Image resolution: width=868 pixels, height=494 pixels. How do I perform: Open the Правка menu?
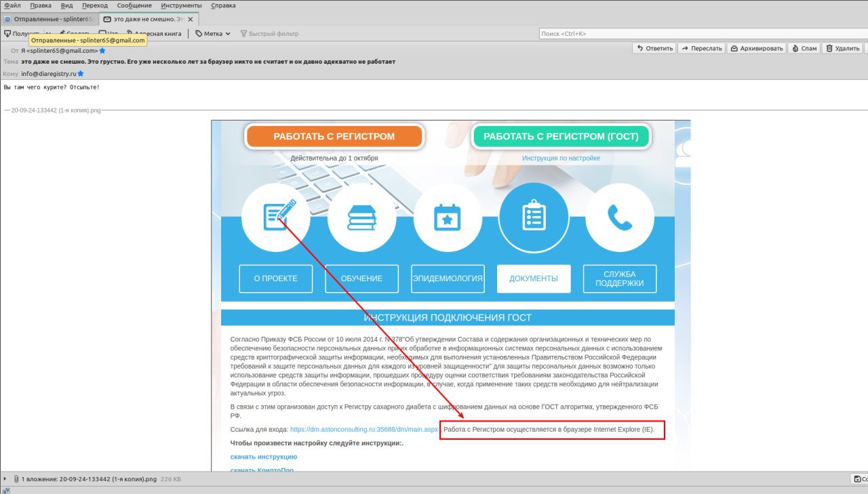(41, 5)
